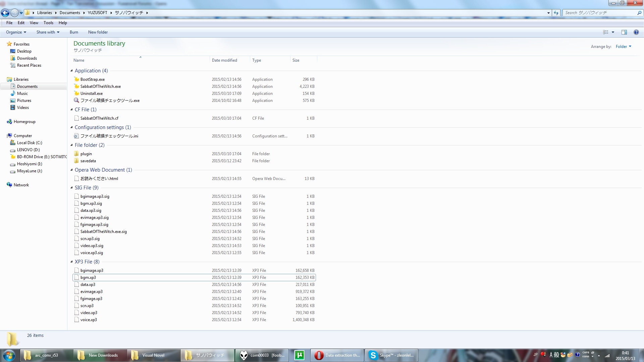644x362 pixels.
Task: Select scn.xp3.sig file row
Action: click(194, 239)
